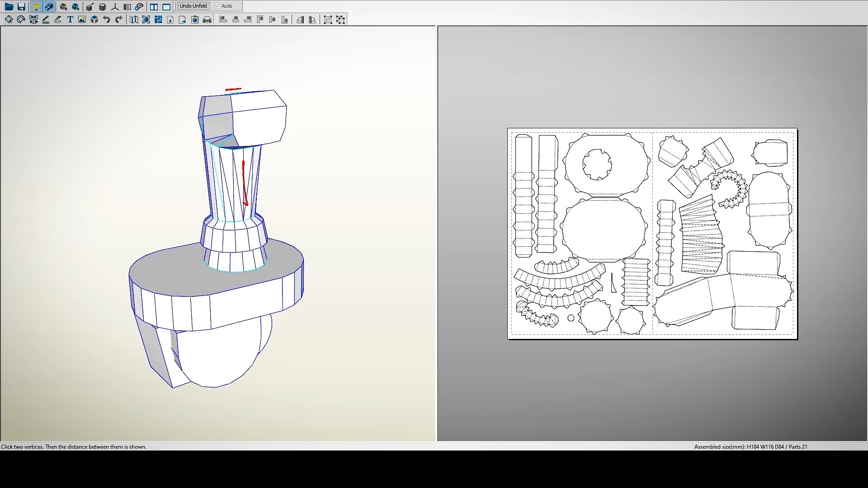Screen dimensions: 868x488
Task: Select the image/texture import icon
Action: (x=82, y=20)
